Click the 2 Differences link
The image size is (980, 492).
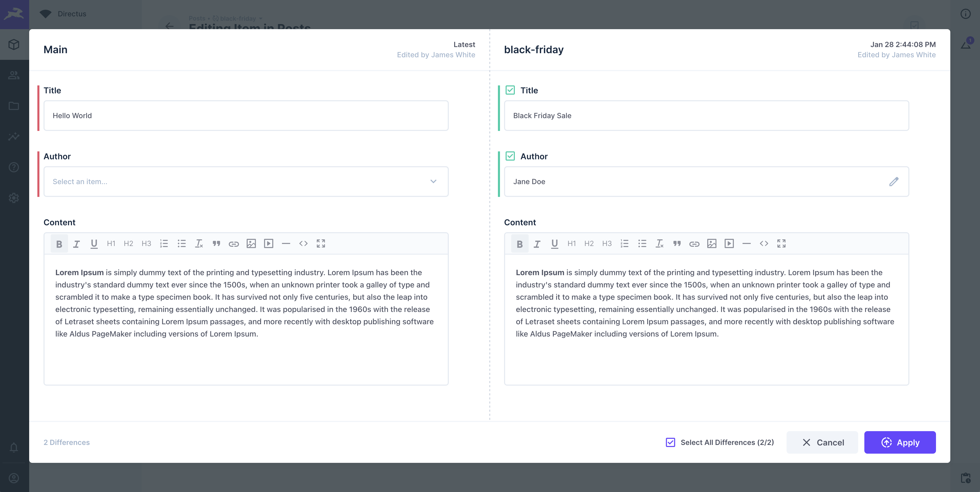click(x=67, y=442)
